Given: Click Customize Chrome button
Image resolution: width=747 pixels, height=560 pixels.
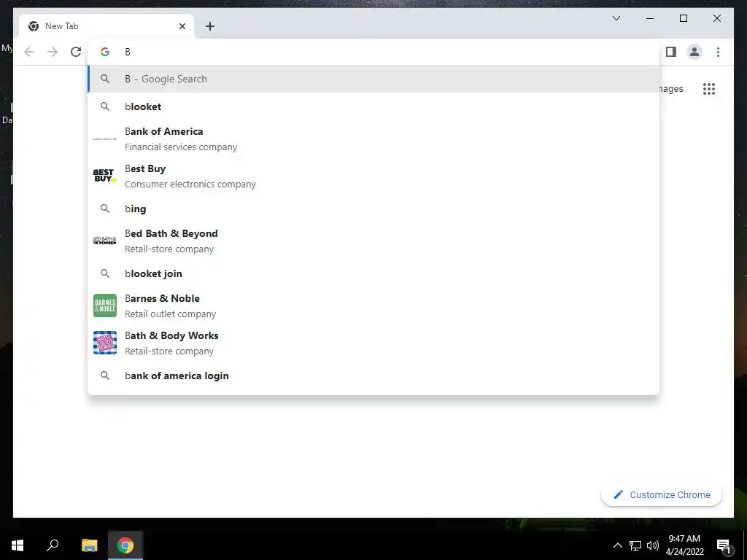Looking at the screenshot, I should click(x=661, y=495).
